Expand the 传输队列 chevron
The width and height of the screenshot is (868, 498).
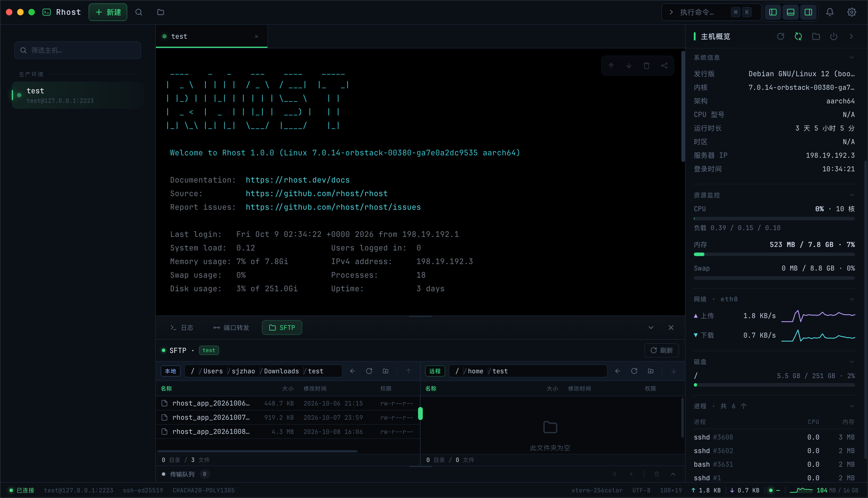673,474
